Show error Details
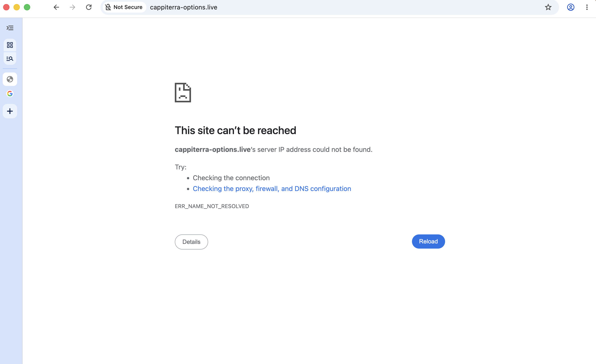The width and height of the screenshot is (596, 364). coord(191,242)
